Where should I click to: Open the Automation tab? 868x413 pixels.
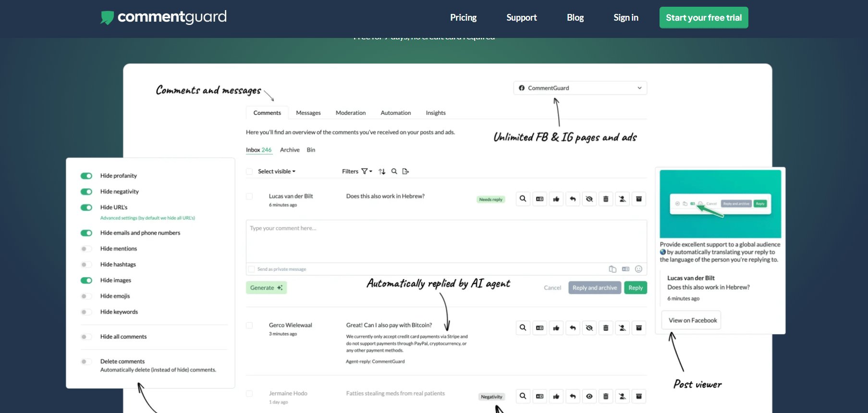click(396, 113)
